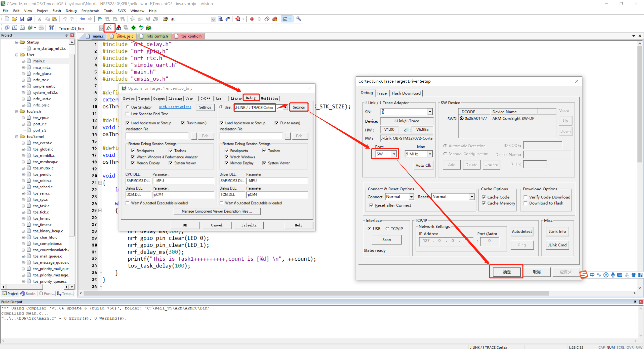Save the current file
This screenshot has width=644, height=349.
(x=22, y=19)
